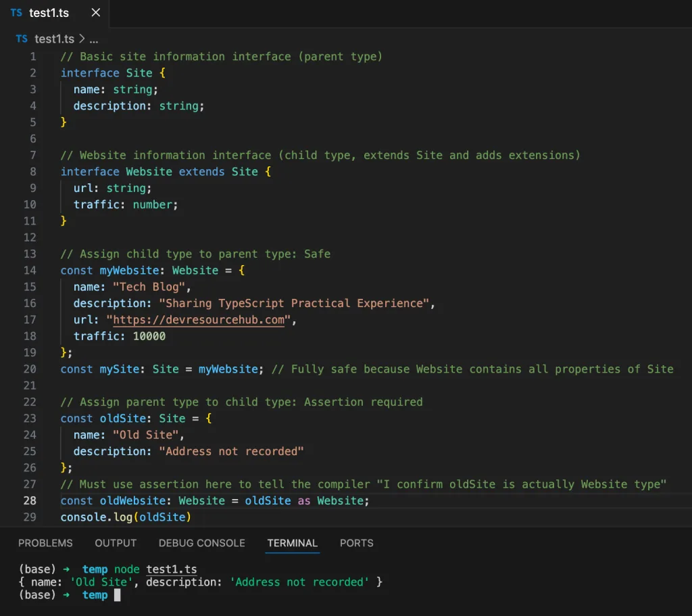Select the TERMINAL tab
Screen dimensions: 692x616
(x=292, y=543)
